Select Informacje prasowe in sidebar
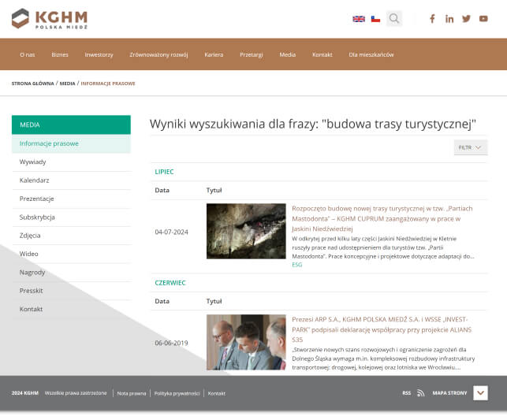This screenshot has height=420, width=507. 71,143
